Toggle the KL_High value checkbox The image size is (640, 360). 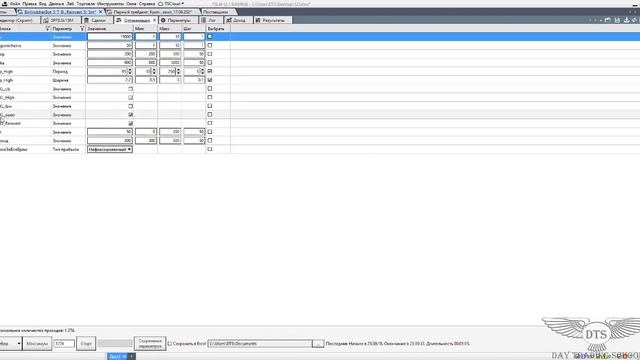point(130,98)
